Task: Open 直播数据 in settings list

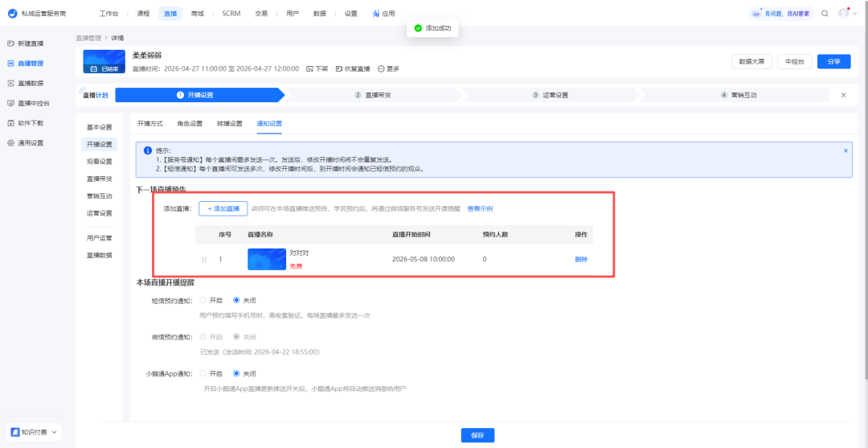Action: point(99,255)
